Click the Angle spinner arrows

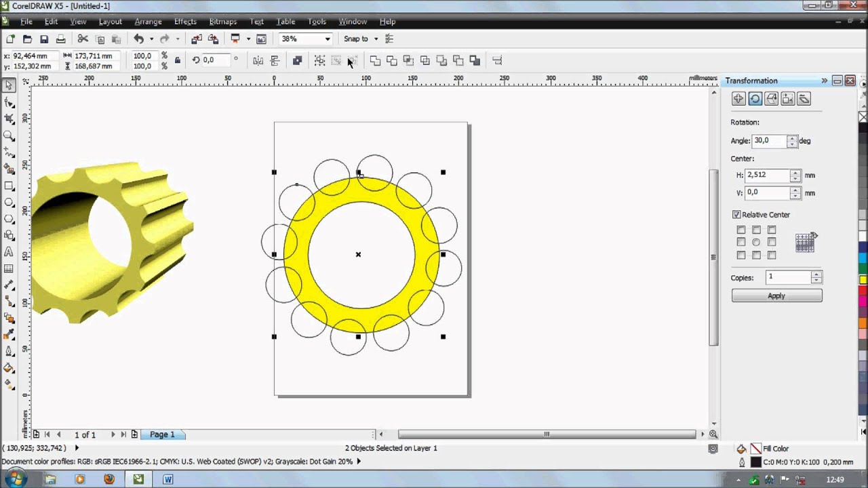(x=791, y=141)
